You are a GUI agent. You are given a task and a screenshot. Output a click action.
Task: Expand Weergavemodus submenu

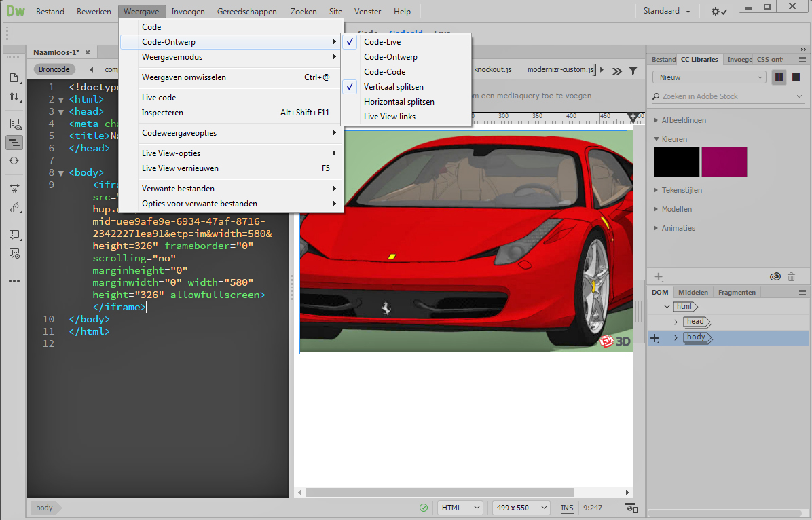[x=231, y=57]
